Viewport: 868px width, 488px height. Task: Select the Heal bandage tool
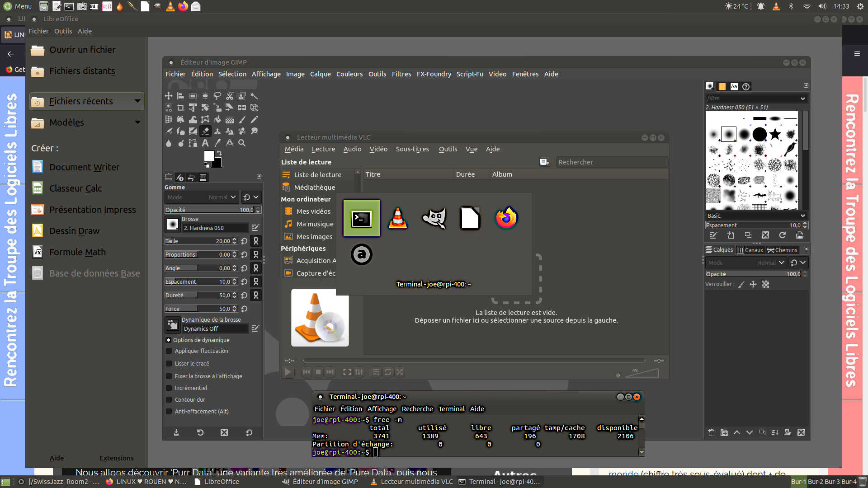coord(242,131)
